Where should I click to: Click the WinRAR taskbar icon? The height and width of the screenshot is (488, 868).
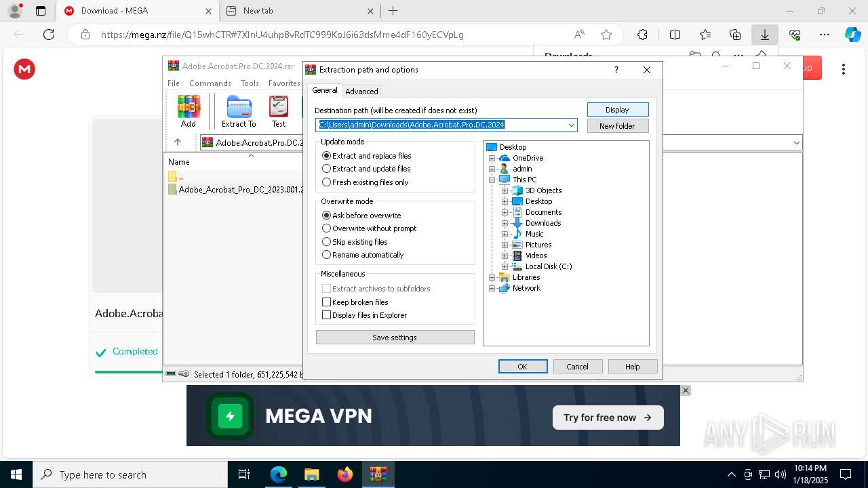point(378,474)
